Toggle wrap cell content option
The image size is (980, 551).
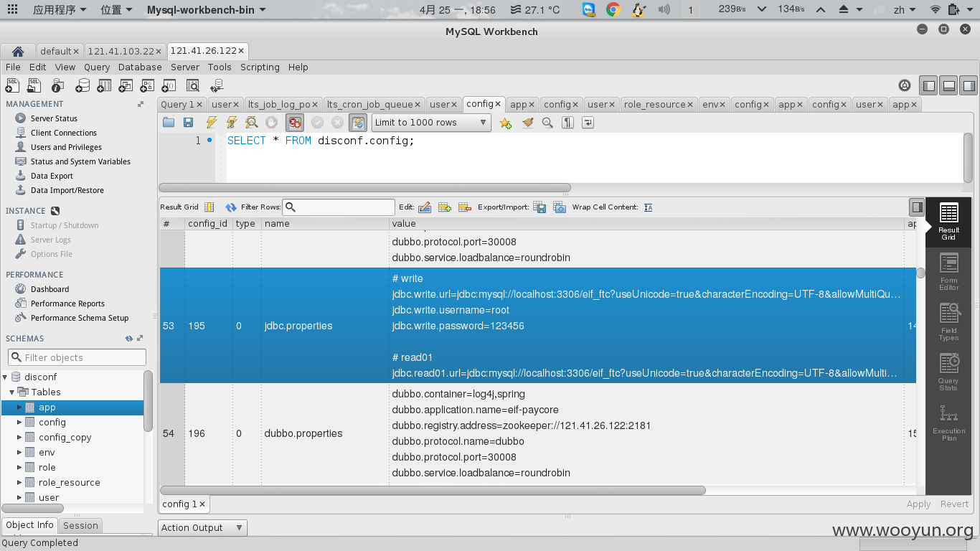(648, 207)
